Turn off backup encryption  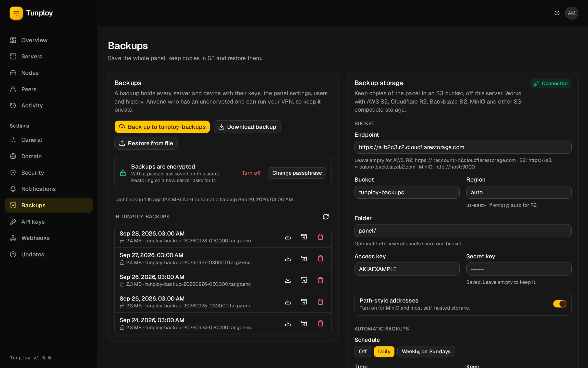(251, 173)
